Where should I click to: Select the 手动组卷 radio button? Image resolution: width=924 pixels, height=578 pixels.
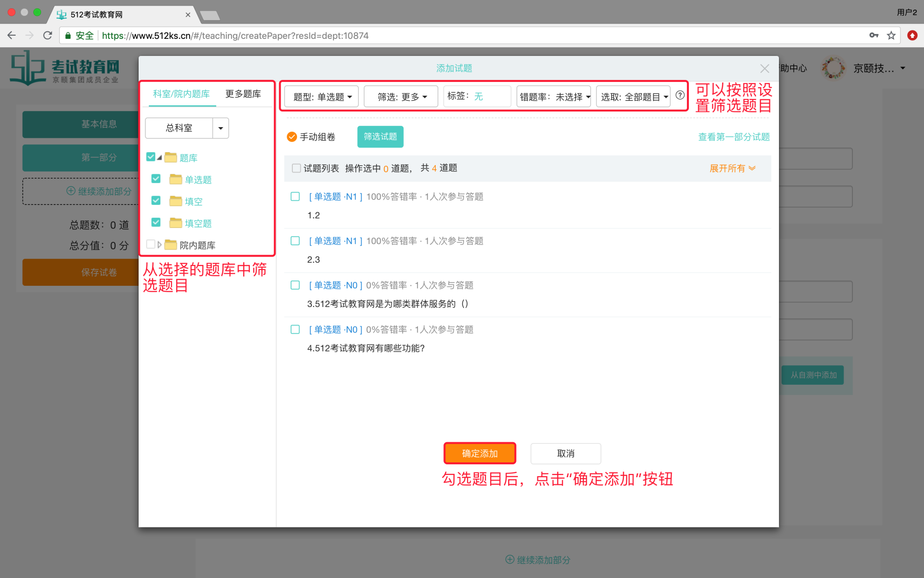[x=292, y=136]
